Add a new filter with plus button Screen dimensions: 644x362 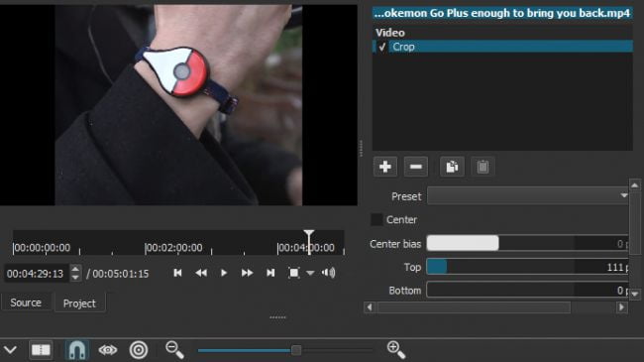384,167
